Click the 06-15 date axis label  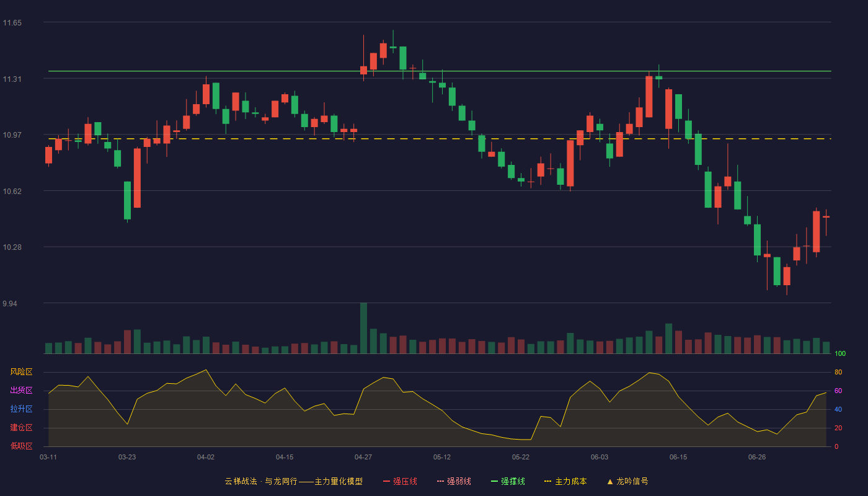click(678, 457)
